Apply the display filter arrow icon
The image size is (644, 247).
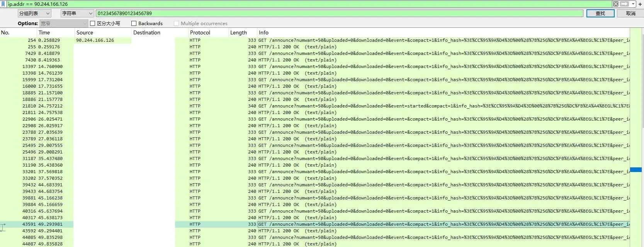(624, 4)
